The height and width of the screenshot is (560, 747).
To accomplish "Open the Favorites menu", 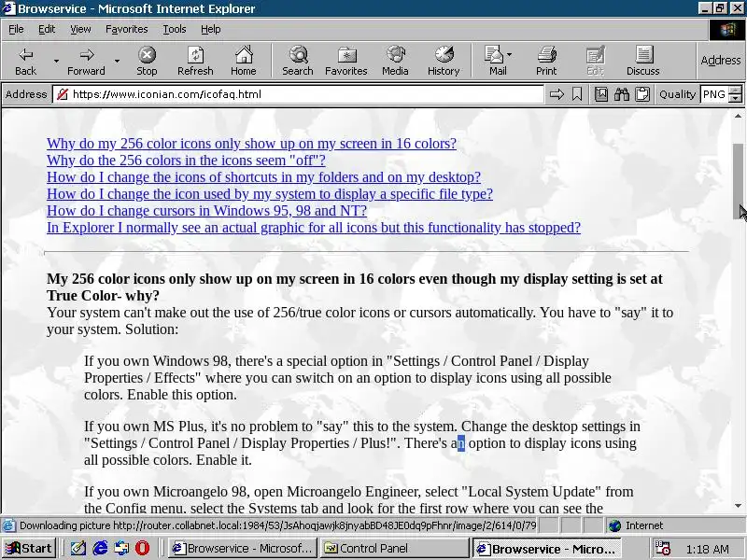I will [x=127, y=30].
